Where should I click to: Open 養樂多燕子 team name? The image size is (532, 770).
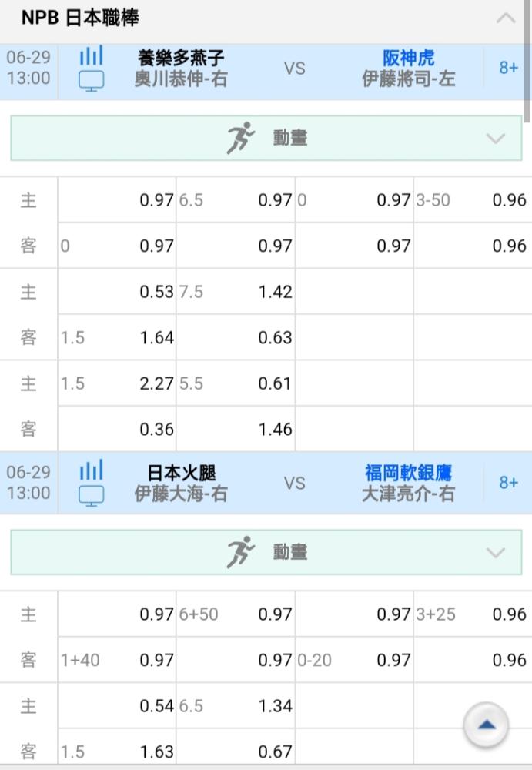click(x=181, y=58)
